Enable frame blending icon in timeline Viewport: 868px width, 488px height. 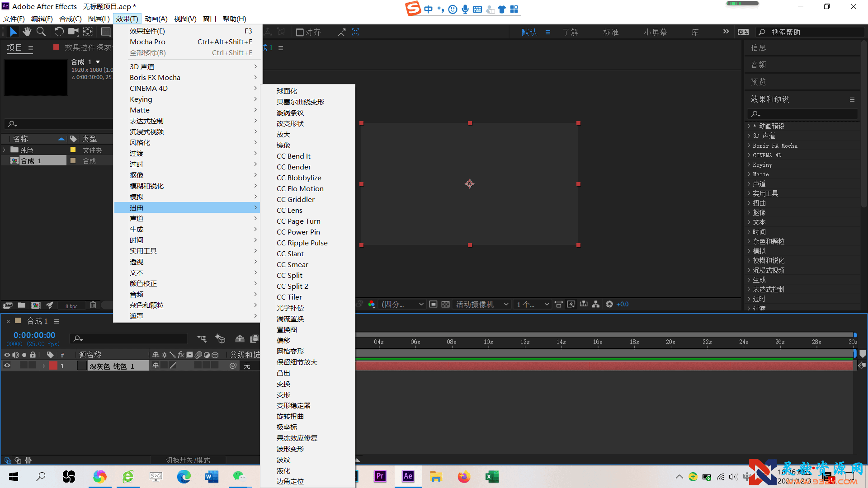255,338
